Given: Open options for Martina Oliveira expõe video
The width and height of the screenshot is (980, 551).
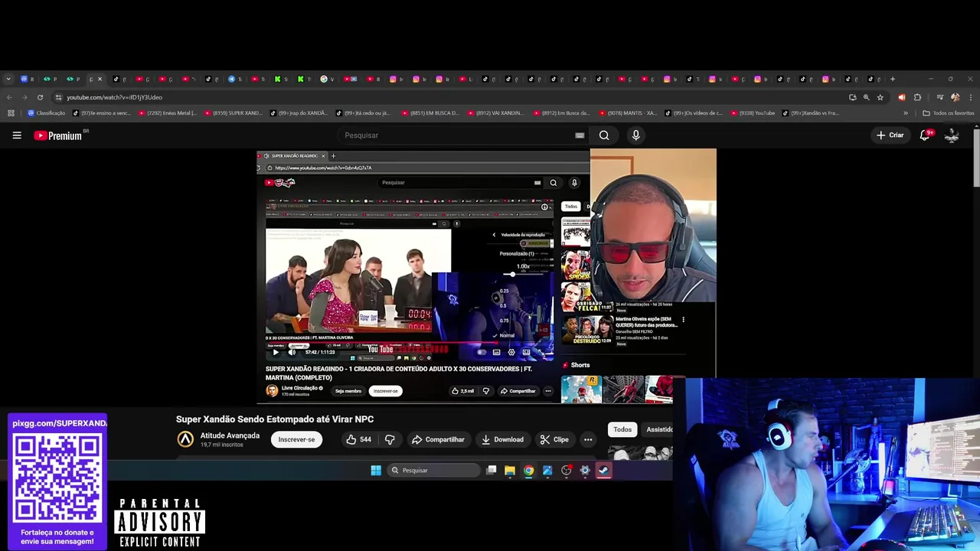Looking at the screenshot, I should tap(683, 320).
